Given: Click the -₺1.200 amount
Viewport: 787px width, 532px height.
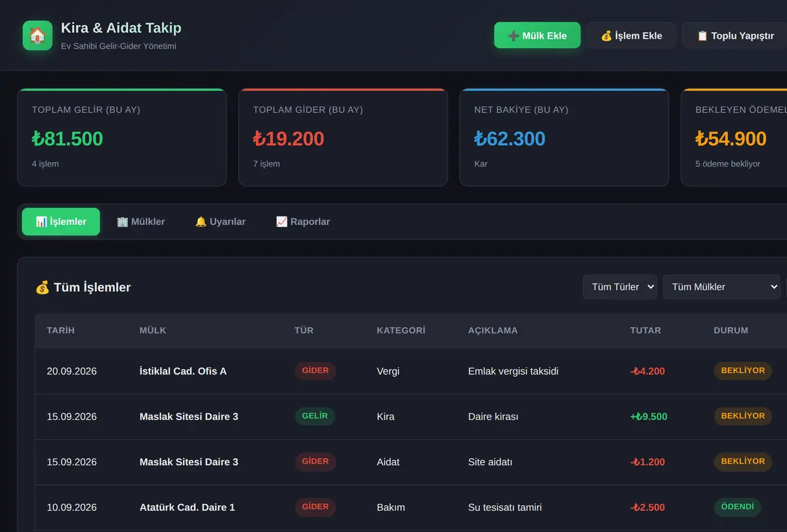Looking at the screenshot, I should (x=647, y=462).
